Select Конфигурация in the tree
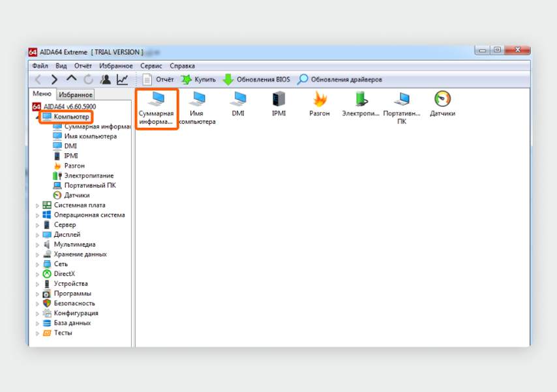This screenshot has width=557, height=392. 70,313
